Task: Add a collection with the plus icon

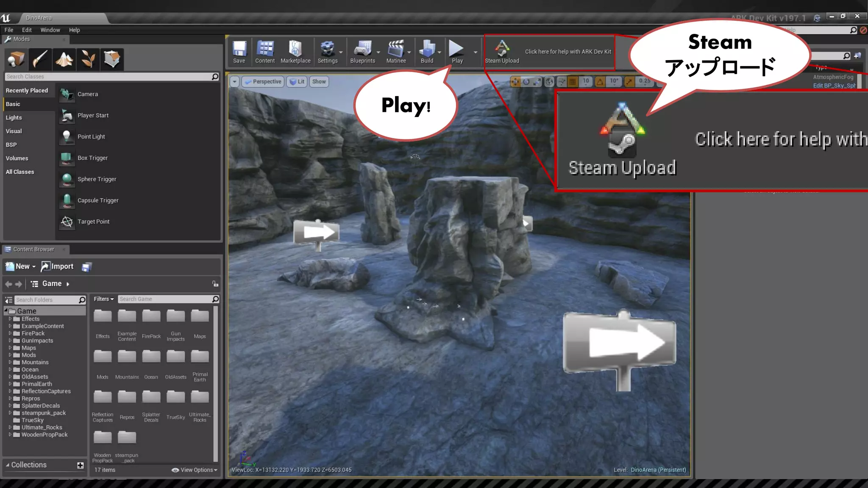Action: 80,466
